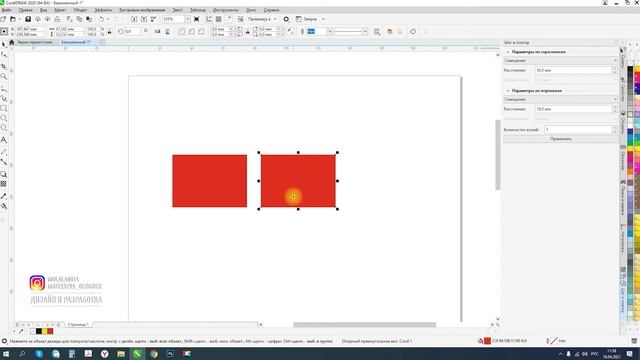Select the Shape edit tool
Image resolution: width=640 pixels, height=360 pixels.
4,55
